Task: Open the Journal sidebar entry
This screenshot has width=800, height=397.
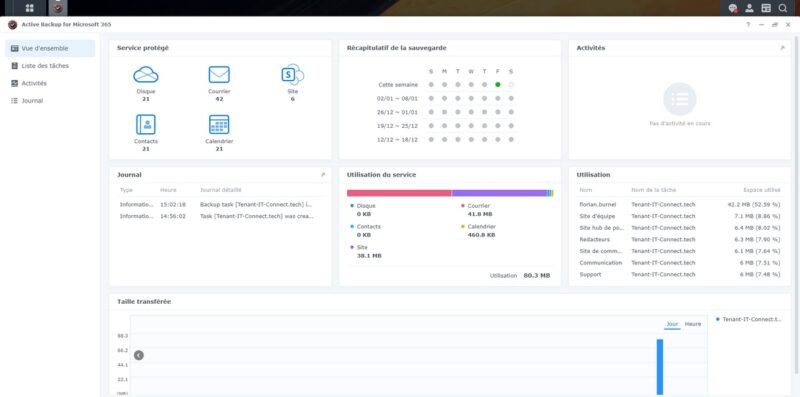Action: (x=50, y=101)
